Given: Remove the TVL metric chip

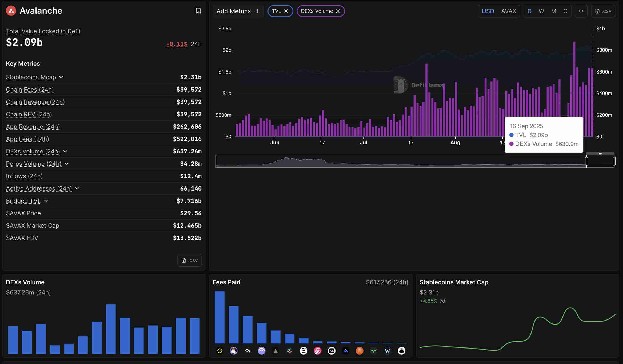Looking at the screenshot, I should click(286, 11).
